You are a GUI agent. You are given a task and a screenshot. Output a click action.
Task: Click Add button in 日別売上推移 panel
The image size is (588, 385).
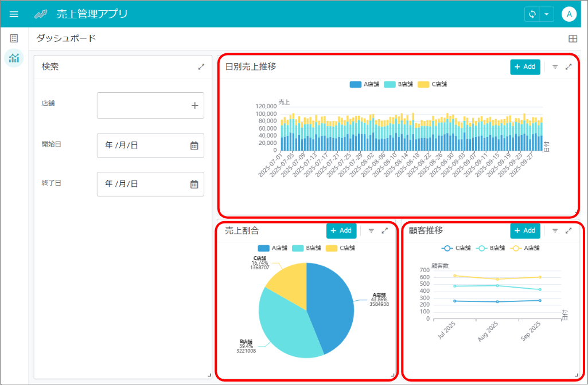pos(525,66)
